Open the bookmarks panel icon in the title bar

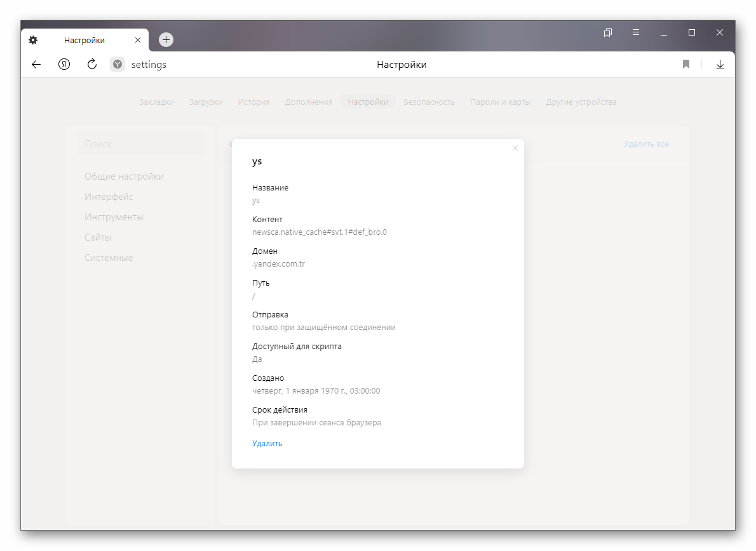(608, 32)
